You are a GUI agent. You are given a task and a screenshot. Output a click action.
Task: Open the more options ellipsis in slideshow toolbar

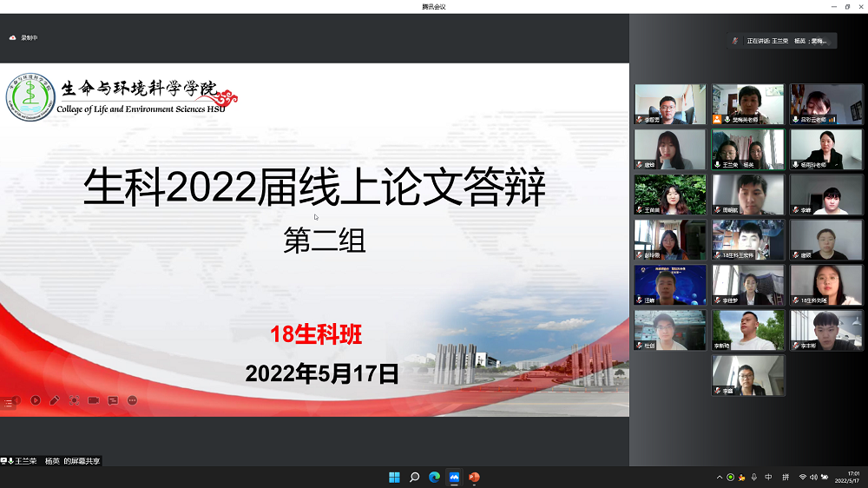[x=133, y=400]
